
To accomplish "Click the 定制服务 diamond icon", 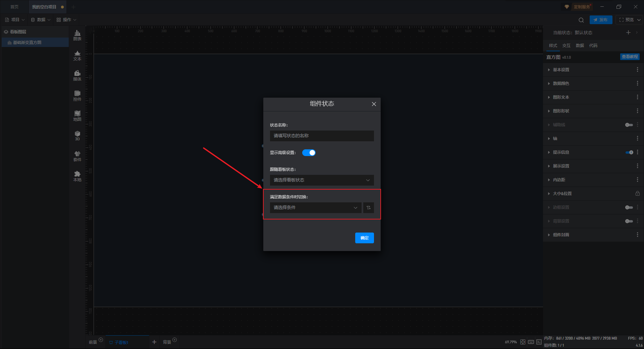I will (567, 7).
